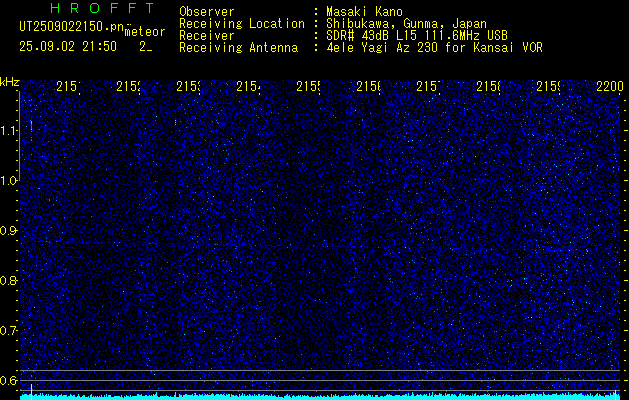The height and width of the screenshot is (400, 629).
Task: Click the "Receiver" field label
Action: pyautogui.click(x=207, y=36)
